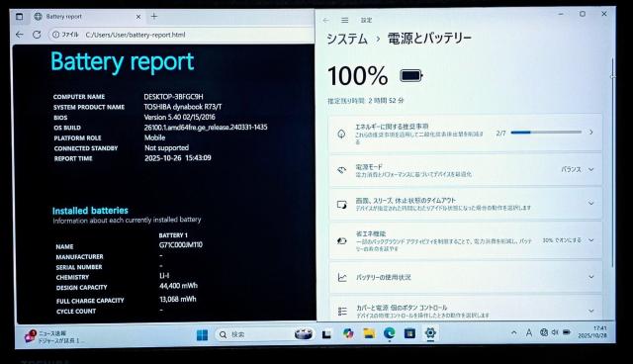Open the energy recommendations chevron arrow
633x364 pixels.
tap(591, 133)
